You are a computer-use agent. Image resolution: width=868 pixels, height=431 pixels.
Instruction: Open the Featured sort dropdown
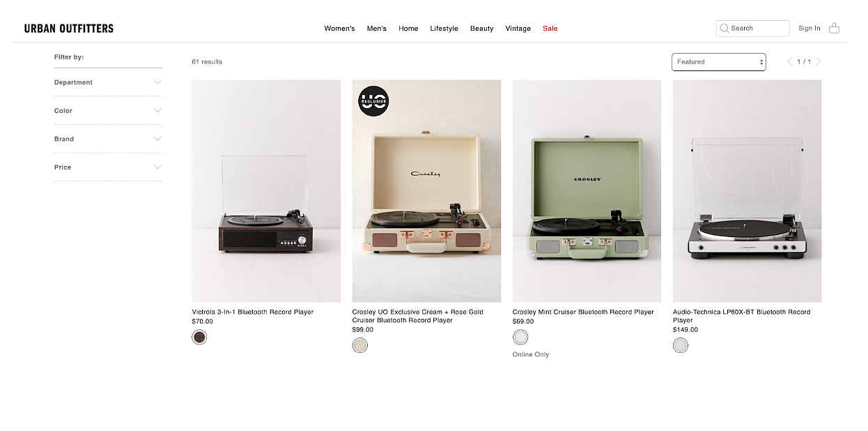(719, 61)
